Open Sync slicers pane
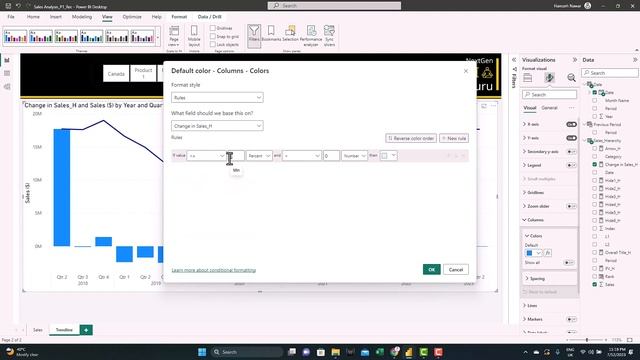 (329, 35)
